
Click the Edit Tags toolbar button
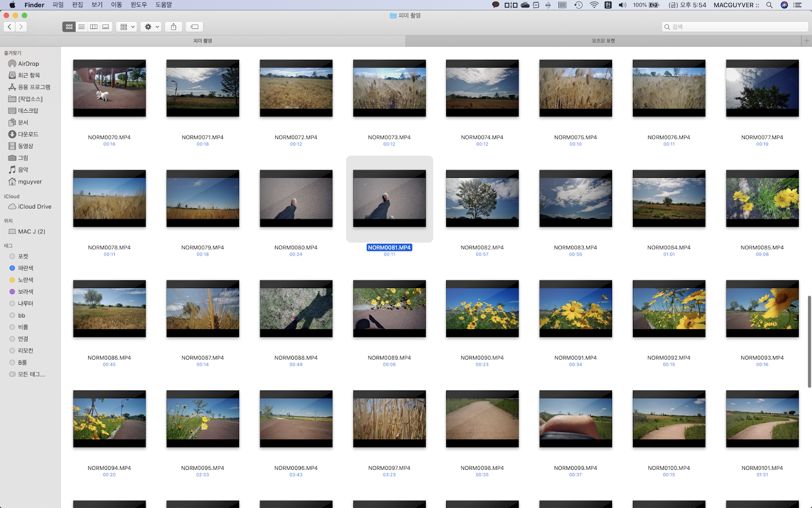[194, 27]
